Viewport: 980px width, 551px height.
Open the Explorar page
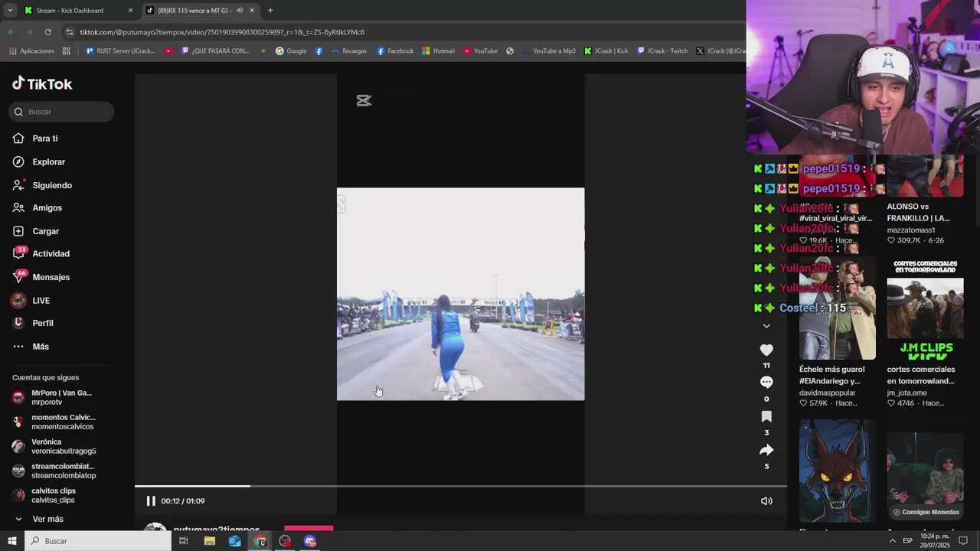[x=39, y=162]
